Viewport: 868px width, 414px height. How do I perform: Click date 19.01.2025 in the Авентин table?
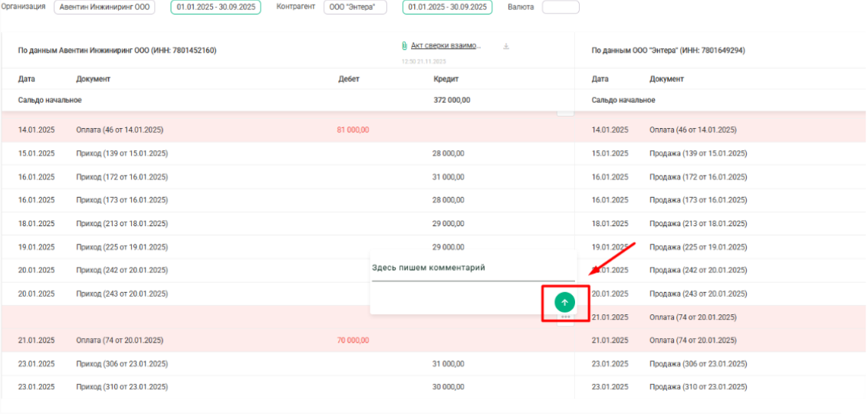tap(37, 247)
